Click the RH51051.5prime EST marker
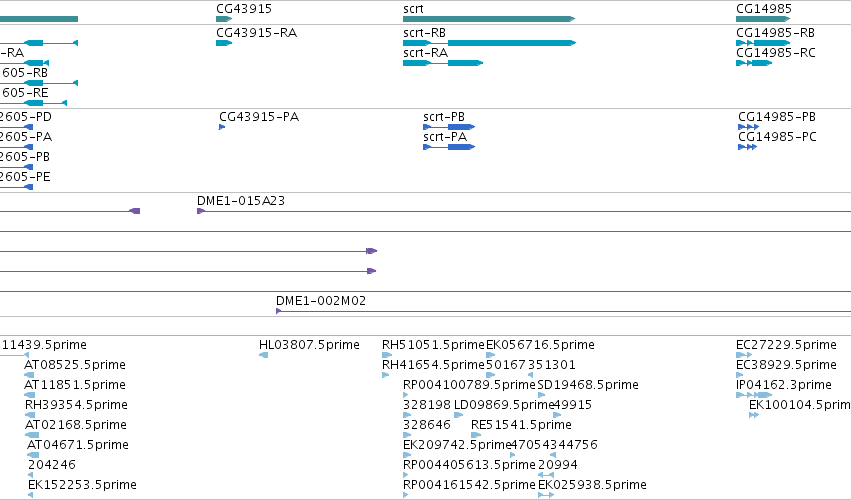The image size is (851, 500). 387,355
